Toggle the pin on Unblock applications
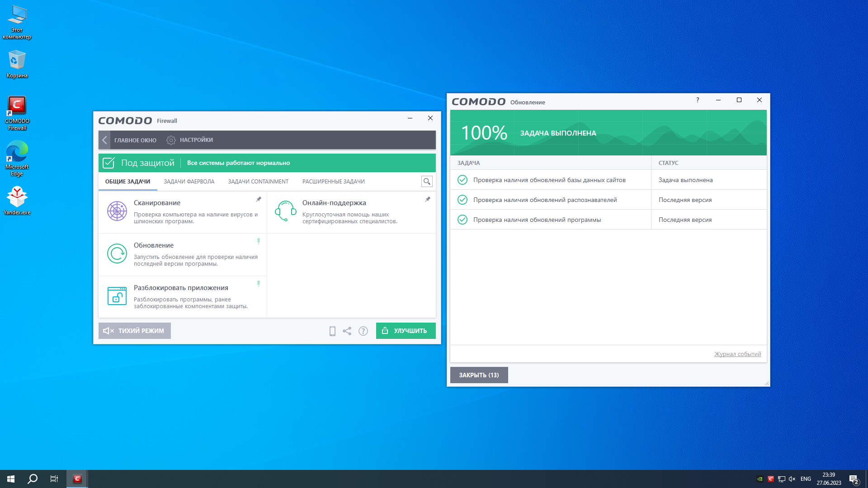868x488 pixels. coord(259,284)
